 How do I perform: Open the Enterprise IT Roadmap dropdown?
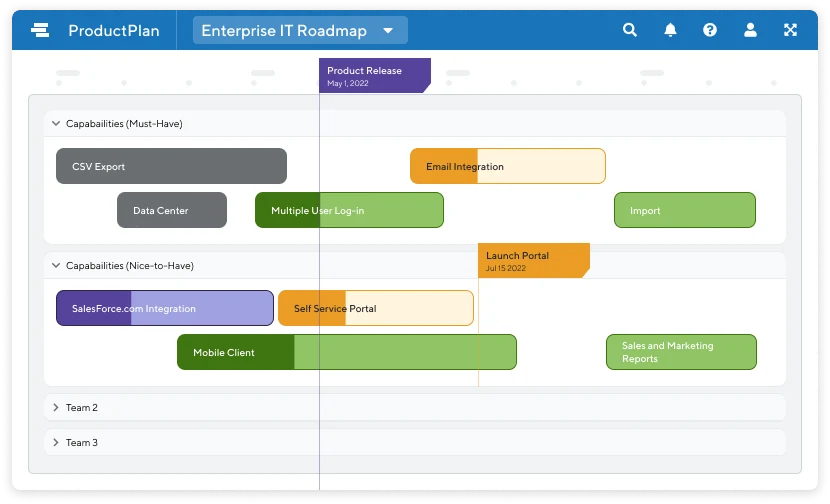click(300, 30)
